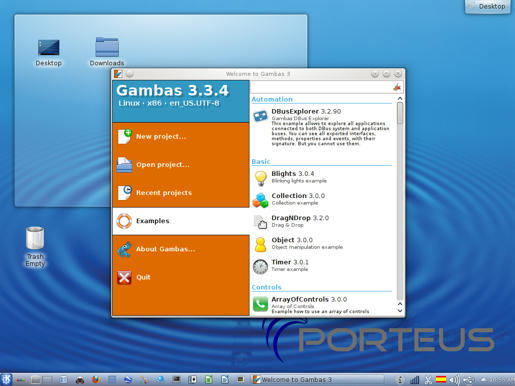
Task: Select the Examples menu entry
Action: [181, 221]
